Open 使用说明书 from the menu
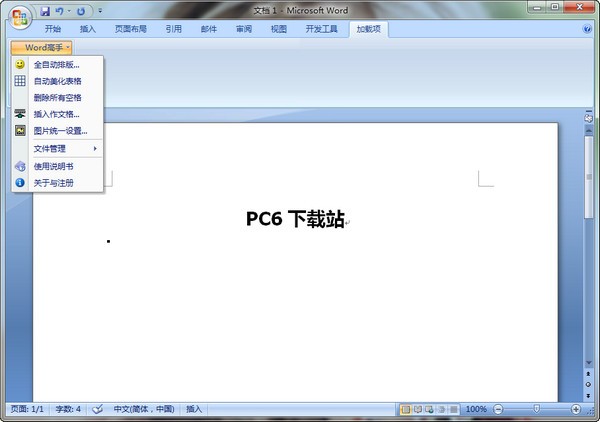The width and height of the screenshot is (600, 422). coord(57,166)
